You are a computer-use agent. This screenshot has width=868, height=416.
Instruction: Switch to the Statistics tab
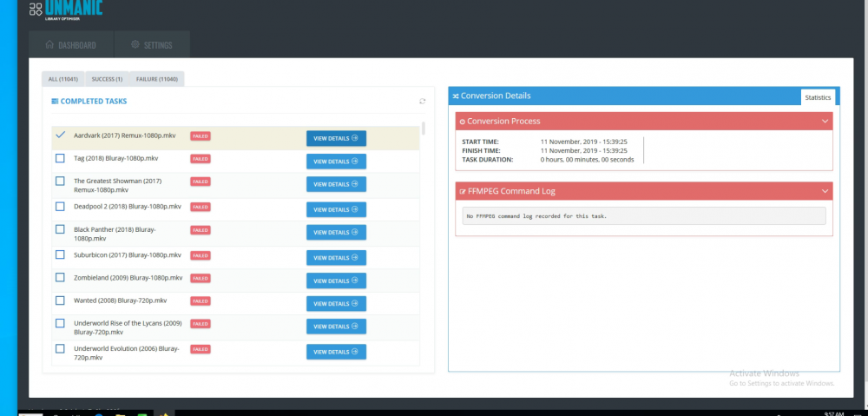818,97
